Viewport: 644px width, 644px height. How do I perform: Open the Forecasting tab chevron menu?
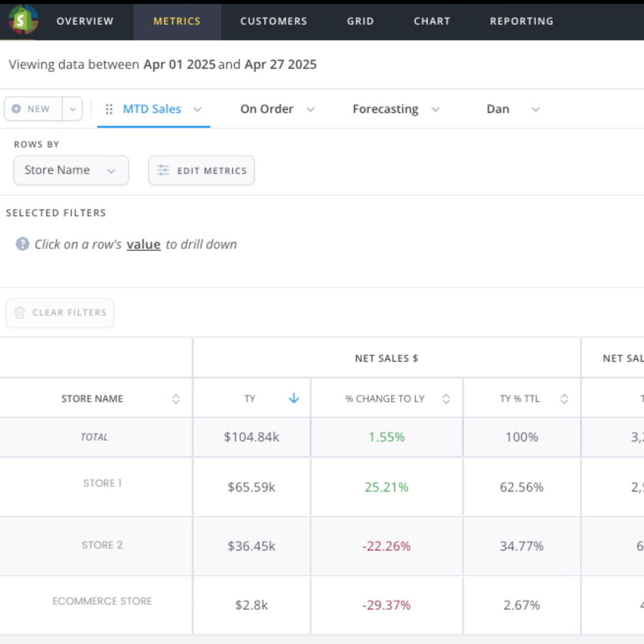(435, 109)
